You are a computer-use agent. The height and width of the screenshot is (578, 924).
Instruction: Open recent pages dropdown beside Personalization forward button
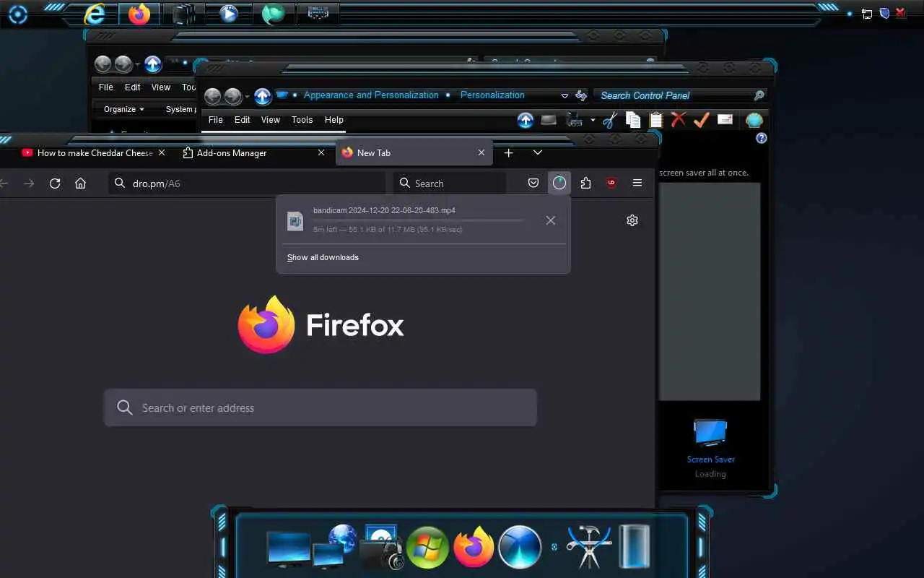point(247,97)
